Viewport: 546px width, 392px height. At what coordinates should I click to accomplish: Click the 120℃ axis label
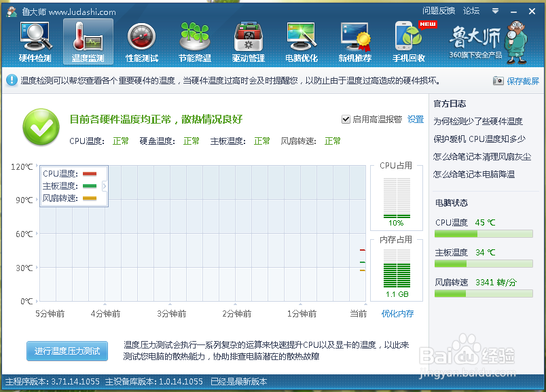(x=22, y=167)
